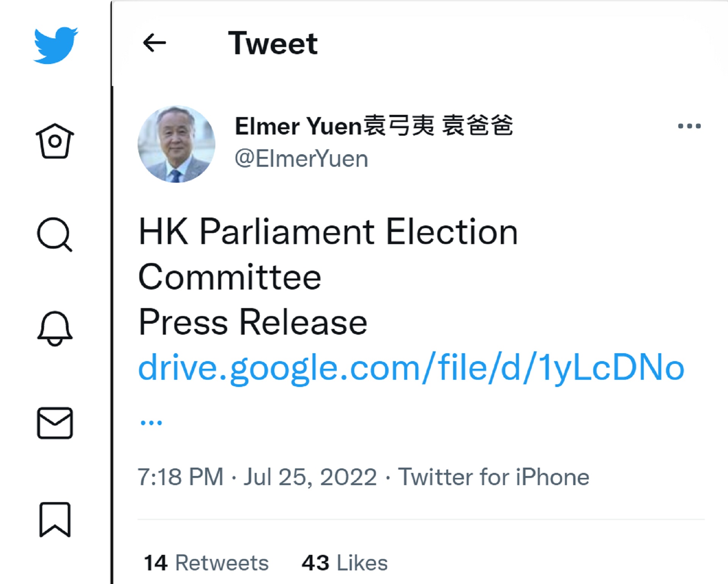Screen dimensions: 728x584
Task: Click the 7:18 PM timestamp
Action: pyautogui.click(x=180, y=477)
